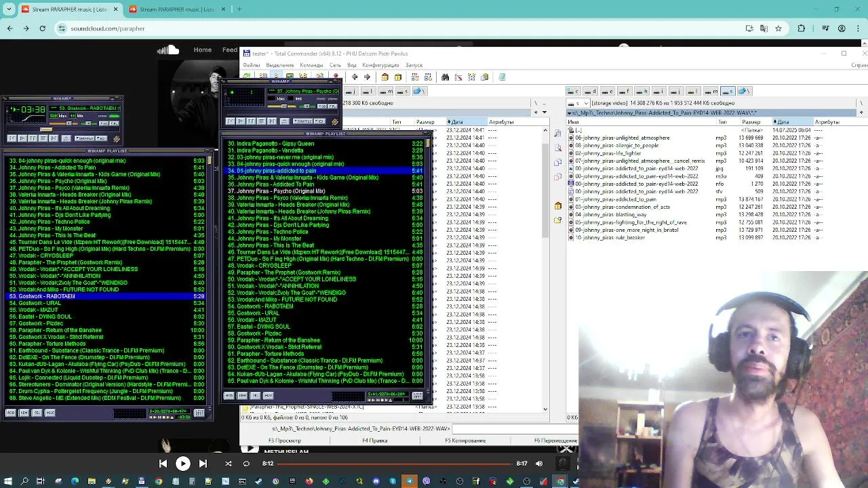The image size is (868, 488).
Task: Click notepad icon in Total Commander toolbar
Action: pyautogui.click(x=502, y=77)
